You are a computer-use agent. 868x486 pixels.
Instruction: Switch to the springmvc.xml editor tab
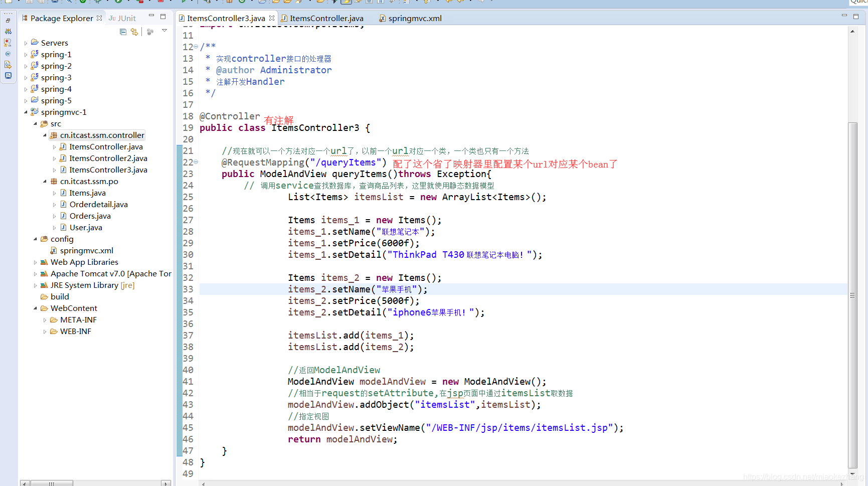click(x=410, y=18)
